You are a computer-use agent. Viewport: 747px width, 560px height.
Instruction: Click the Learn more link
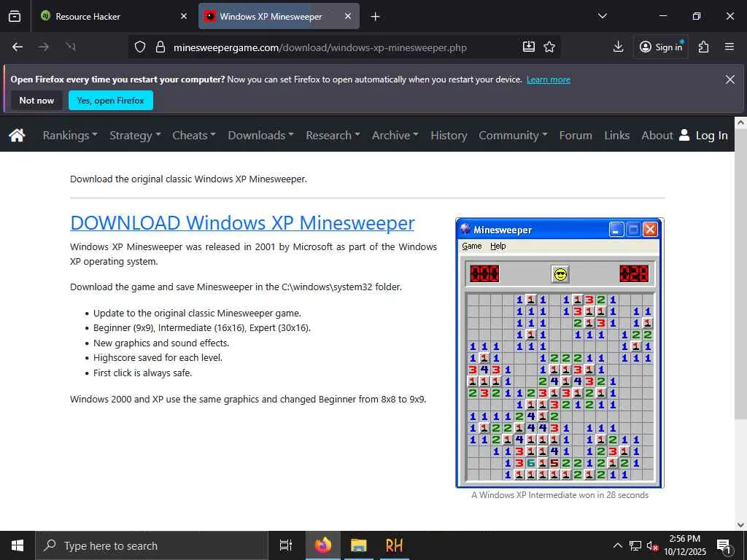pyautogui.click(x=549, y=79)
